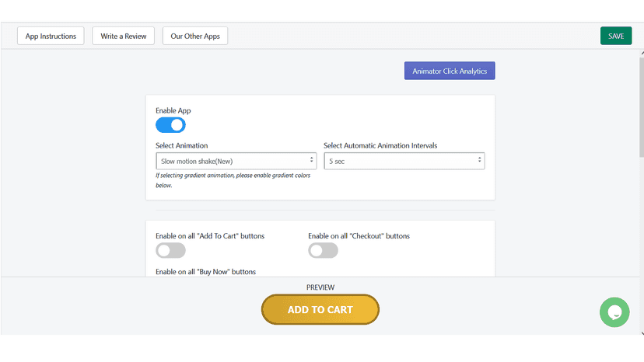Open the 5 sec interval dropdown
This screenshot has width=644, height=362.
click(x=404, y=161)
